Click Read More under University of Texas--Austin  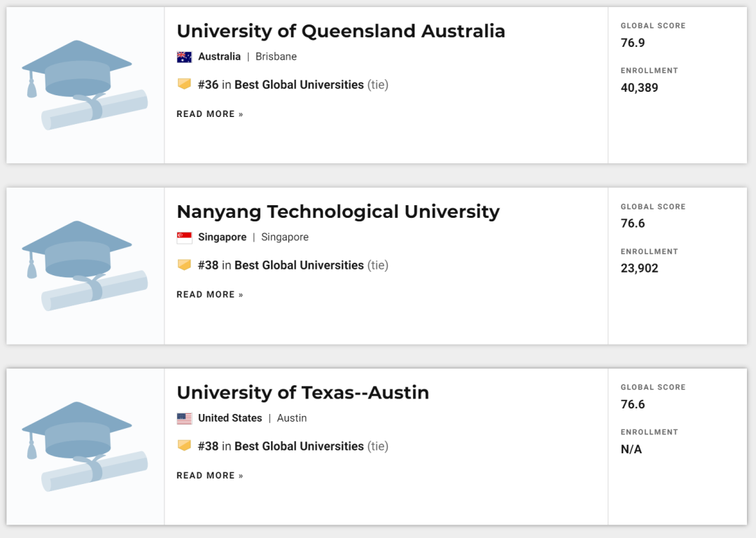[209, 476]
